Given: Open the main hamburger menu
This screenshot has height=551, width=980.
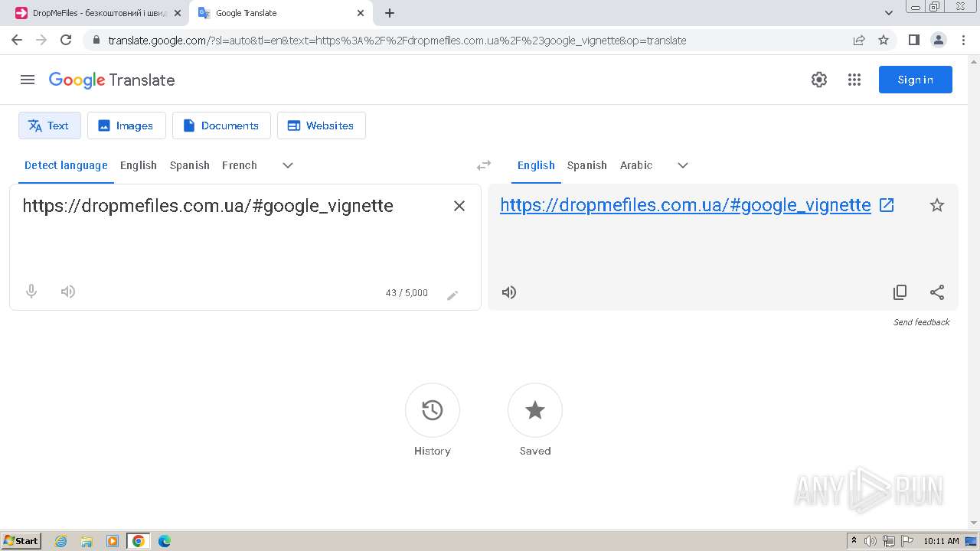Looking at the screenshot, I should click(x=28, y=80).
